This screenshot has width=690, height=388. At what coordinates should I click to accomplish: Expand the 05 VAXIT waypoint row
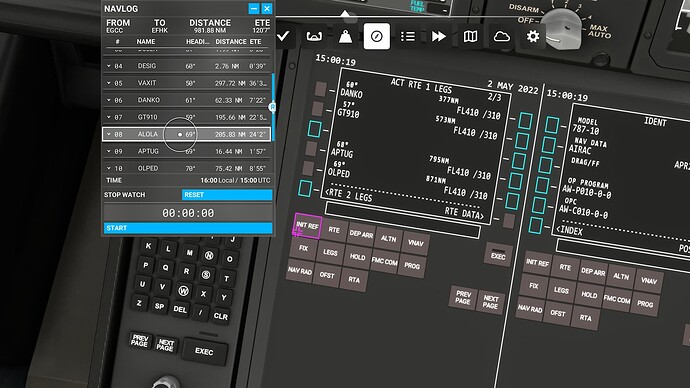coord(187,83)
